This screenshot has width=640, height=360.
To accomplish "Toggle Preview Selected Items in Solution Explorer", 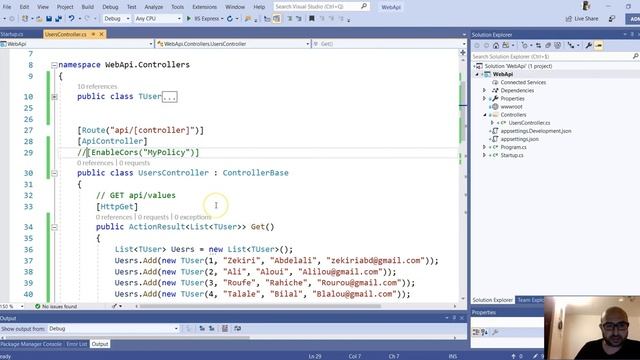I will click(599, 46).
